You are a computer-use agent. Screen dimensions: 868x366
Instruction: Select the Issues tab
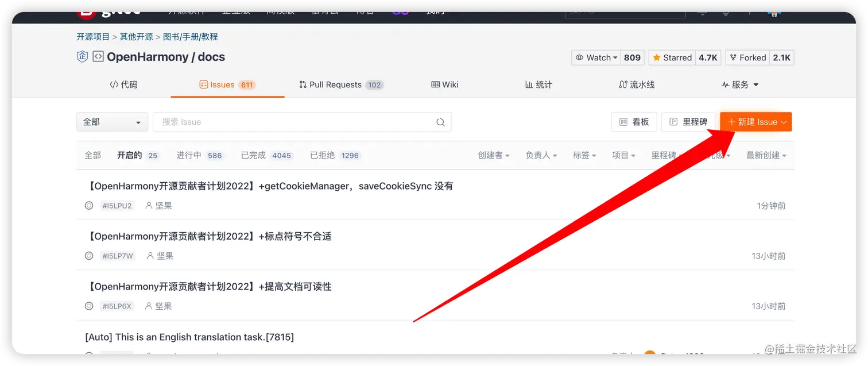pyautogui.click(x=227, y=84)
